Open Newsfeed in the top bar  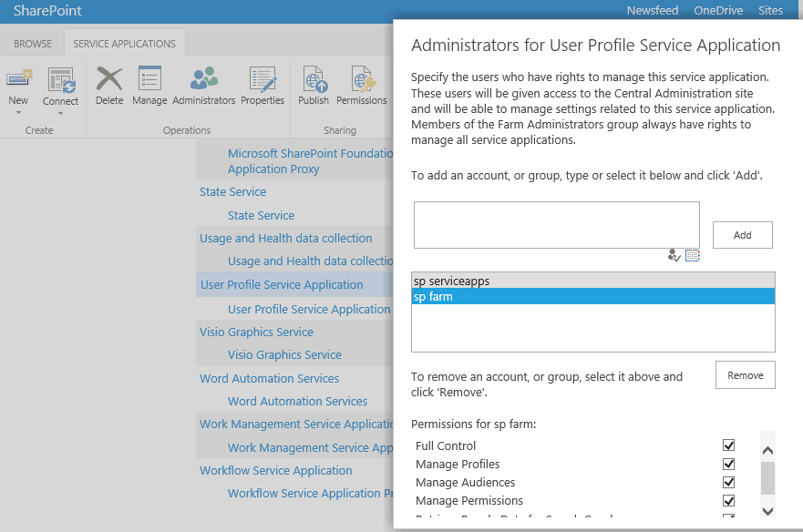pyautogui.click(x=653, y=11)
